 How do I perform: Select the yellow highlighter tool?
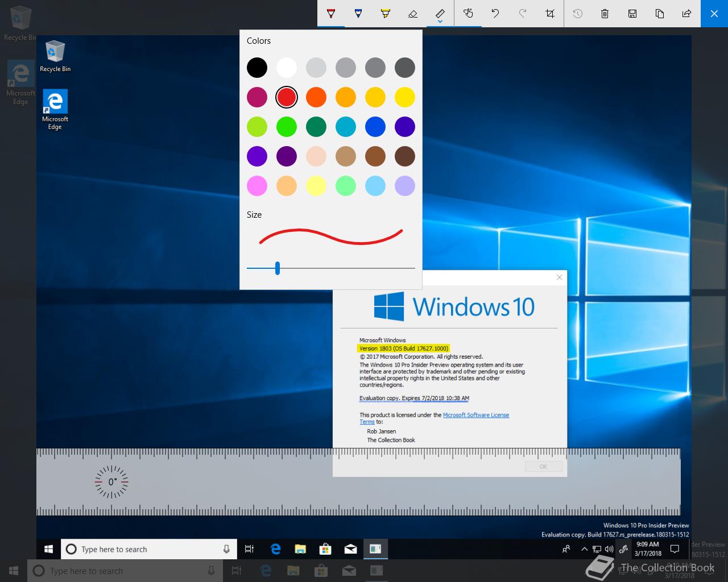tap(386, 13)
